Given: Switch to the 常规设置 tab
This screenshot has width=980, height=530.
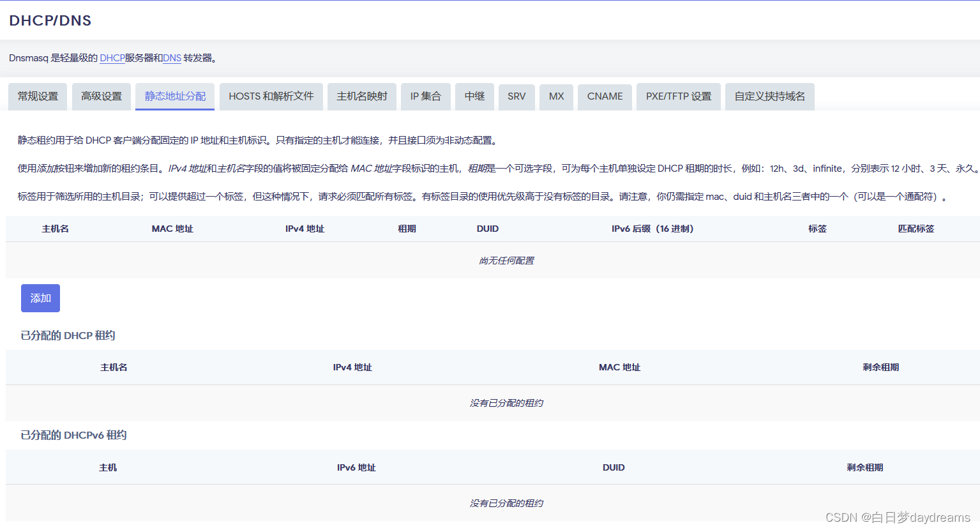Looking at the screenshot, I should (37, 96).
